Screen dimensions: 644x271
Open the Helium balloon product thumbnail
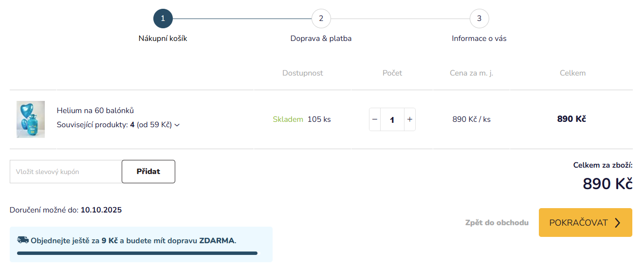click(x=31, y=119)
